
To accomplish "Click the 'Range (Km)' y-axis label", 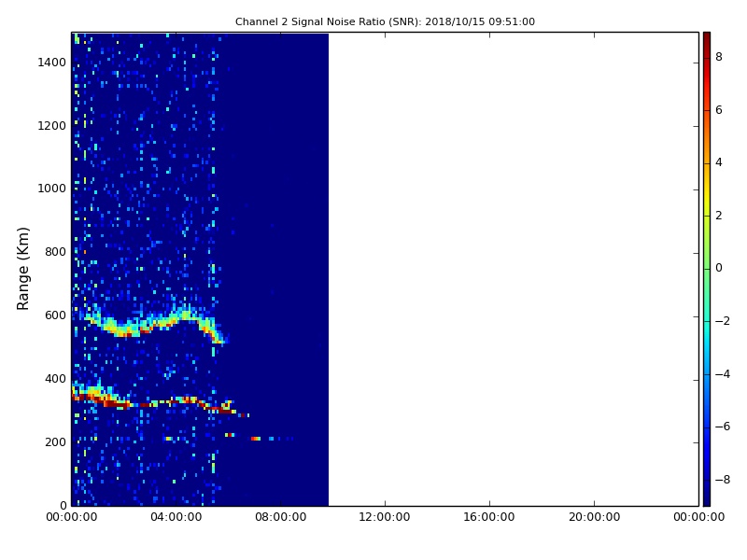I will (22, 269).
